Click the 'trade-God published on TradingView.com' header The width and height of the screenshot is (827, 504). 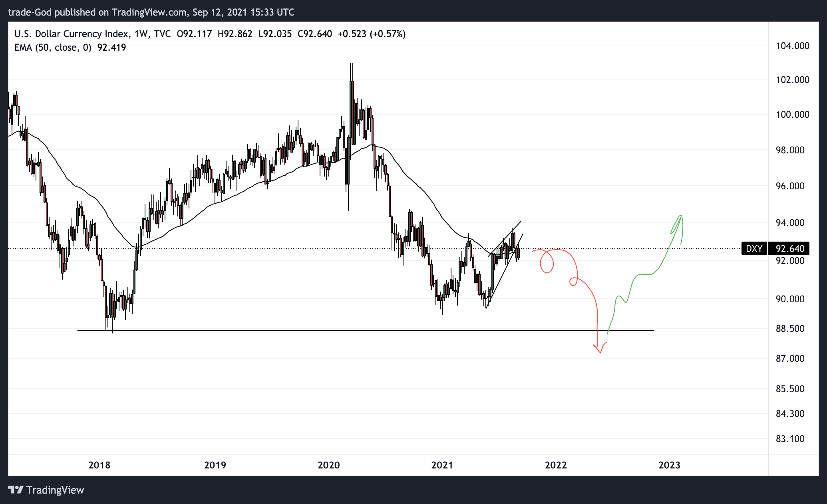point(97,12)
